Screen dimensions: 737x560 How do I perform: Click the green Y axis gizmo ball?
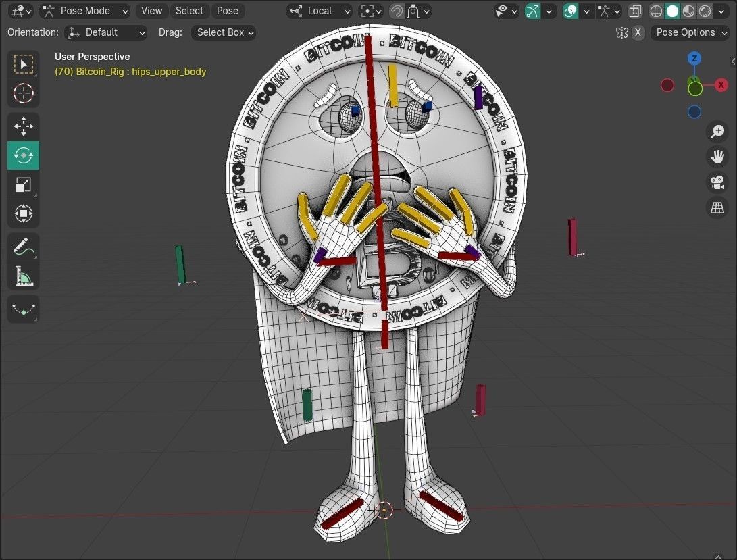[695, 88]
